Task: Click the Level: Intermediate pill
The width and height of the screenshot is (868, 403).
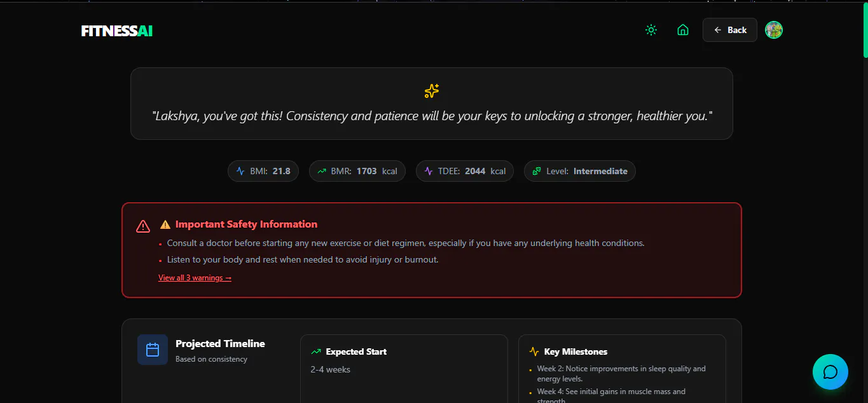Action: tap(580, 171)
